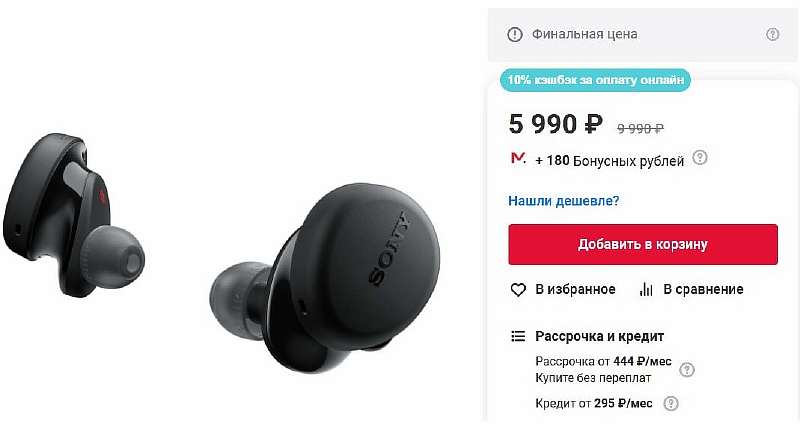Expand the Рассрочка и кредит section heading
This screenshot has height=443, width=800.
point(599,336)
